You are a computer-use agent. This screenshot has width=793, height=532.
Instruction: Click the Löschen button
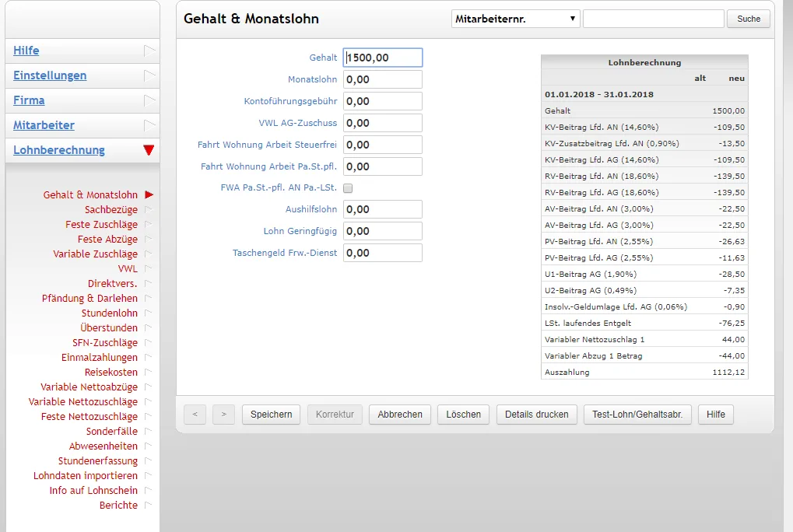[x=463, y=415]
